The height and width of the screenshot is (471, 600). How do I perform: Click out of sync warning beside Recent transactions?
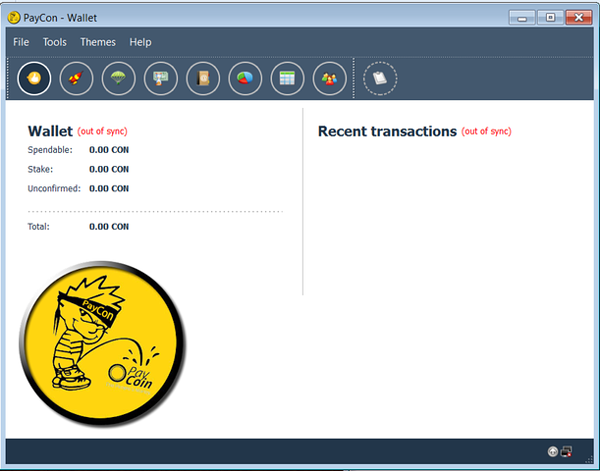tap(486, 131)
